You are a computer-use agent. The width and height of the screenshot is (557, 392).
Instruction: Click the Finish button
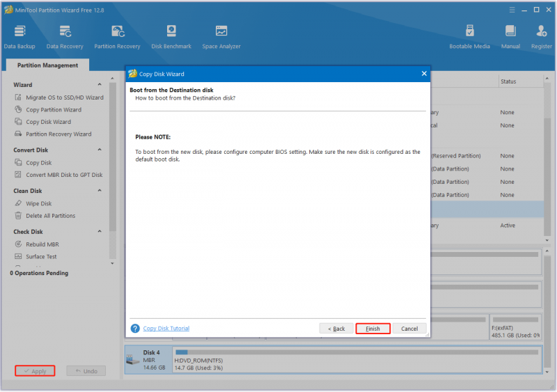pyautogui.click(x=372, y=329)
